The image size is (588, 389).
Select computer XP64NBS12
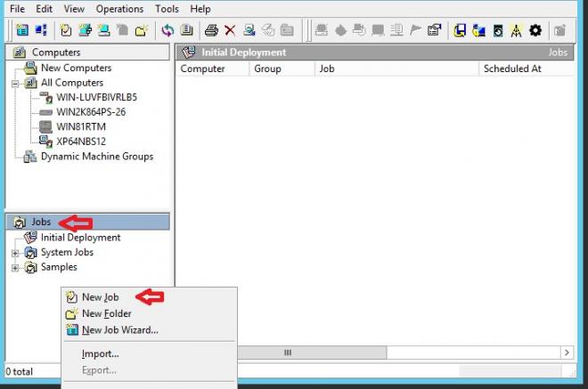coord(81,142)
